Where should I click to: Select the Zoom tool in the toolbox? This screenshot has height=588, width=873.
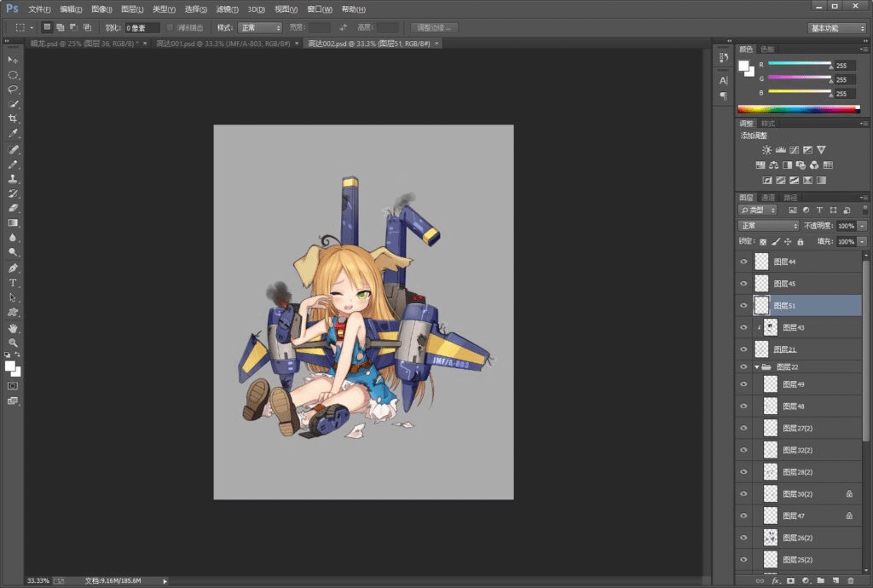[13, 343]
